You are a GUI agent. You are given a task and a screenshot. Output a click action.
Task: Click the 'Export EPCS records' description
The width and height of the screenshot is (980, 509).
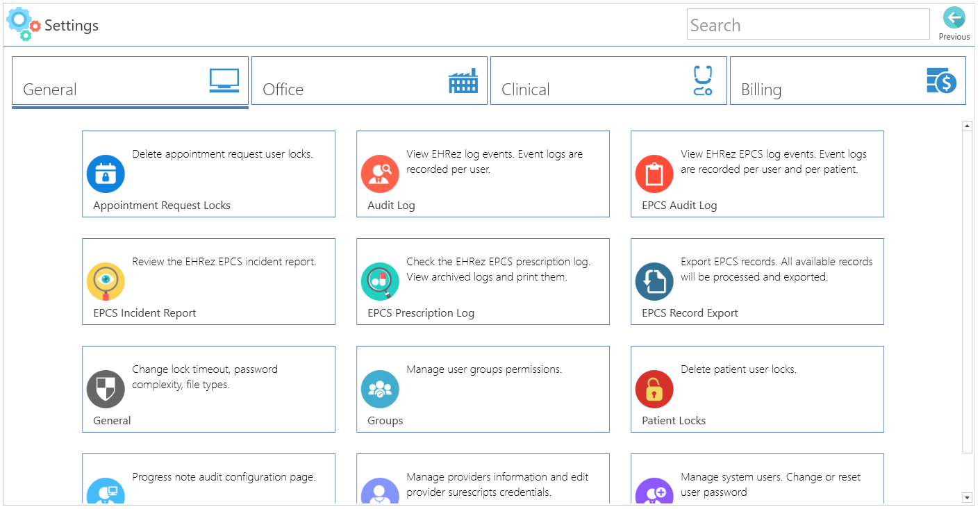click(x=776, y=269)
